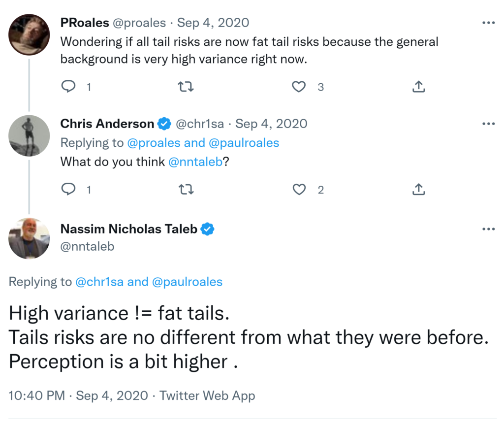Share Chris Anderson's tweet

(418, 189)
